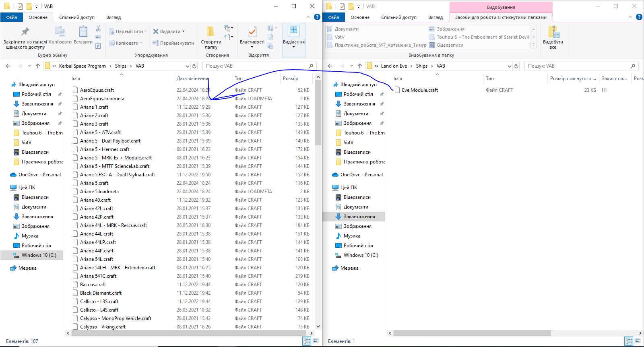
Task: Select Black Diamant.craft file
Action: [x=101, y=293]
